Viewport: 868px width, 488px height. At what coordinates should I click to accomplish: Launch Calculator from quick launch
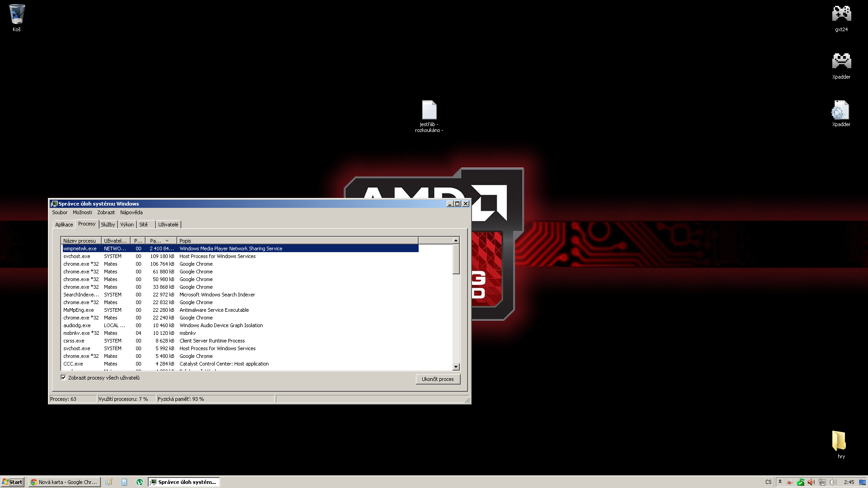point(124,482)
